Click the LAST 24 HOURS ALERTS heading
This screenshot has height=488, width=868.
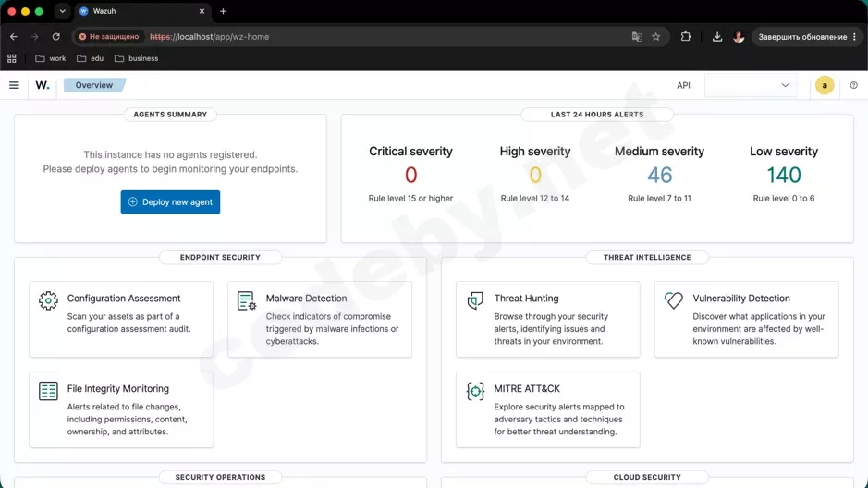point(597,115)
